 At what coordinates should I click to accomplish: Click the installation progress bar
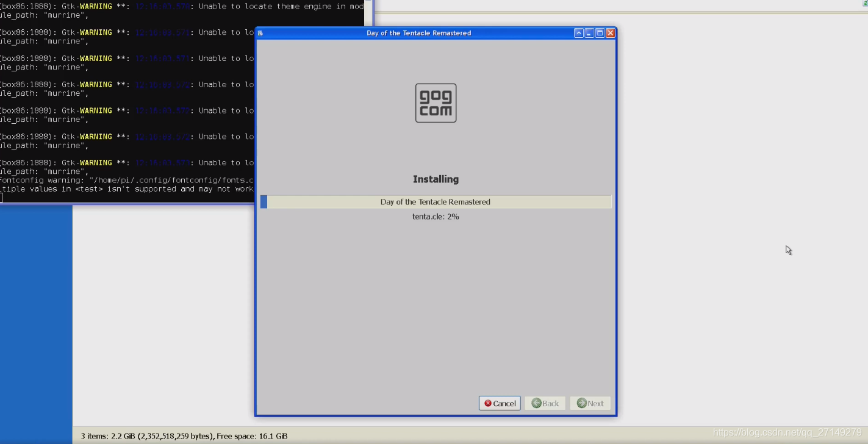click(436, 202)
